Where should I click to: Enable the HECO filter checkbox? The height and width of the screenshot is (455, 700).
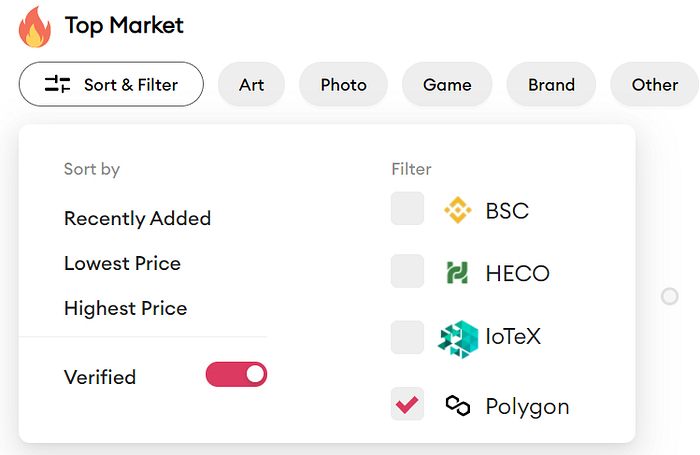[407, 271]
